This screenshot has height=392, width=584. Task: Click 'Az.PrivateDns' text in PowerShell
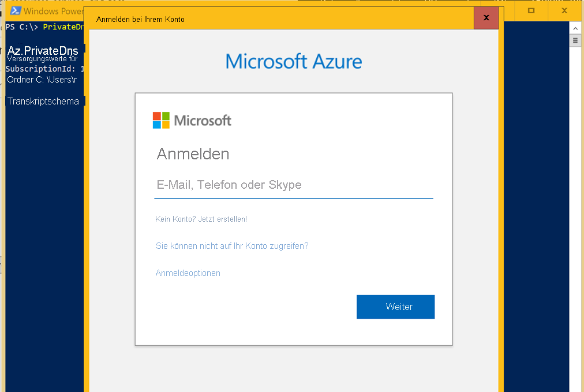43,50
